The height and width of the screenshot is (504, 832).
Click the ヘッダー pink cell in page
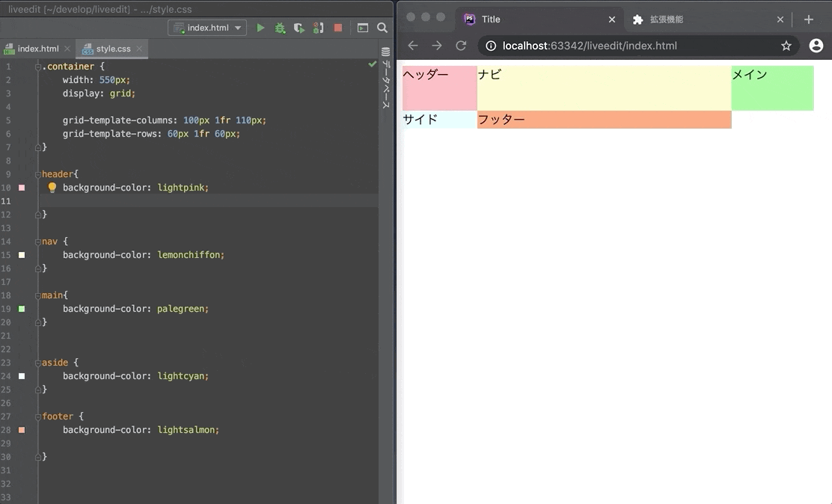pos(439,88)
